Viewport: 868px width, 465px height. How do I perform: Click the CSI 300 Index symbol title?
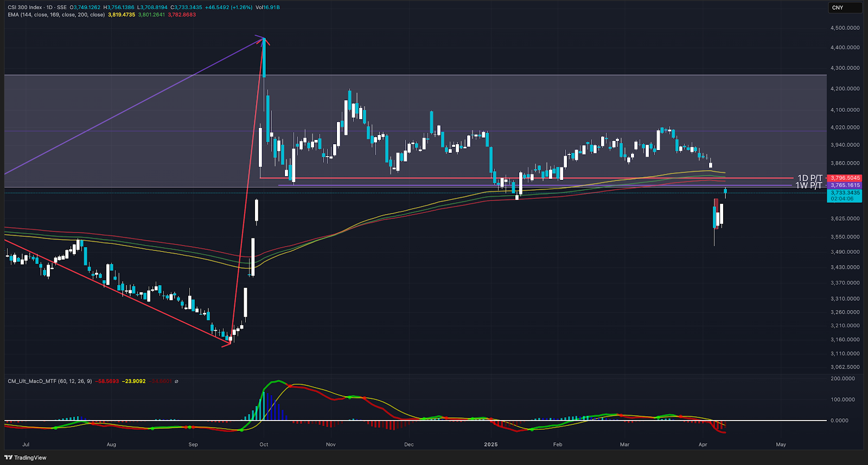pyautogui.click(x=25, y=8)
